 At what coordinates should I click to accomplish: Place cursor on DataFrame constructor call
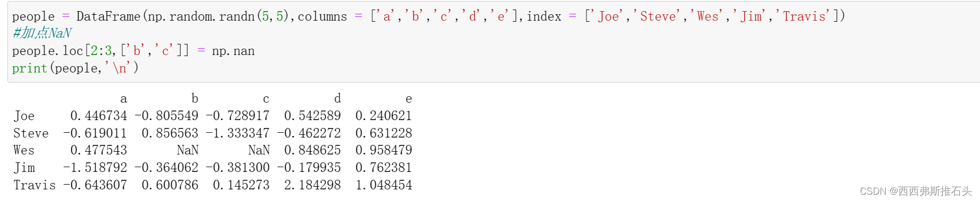(x=108, y=16)
